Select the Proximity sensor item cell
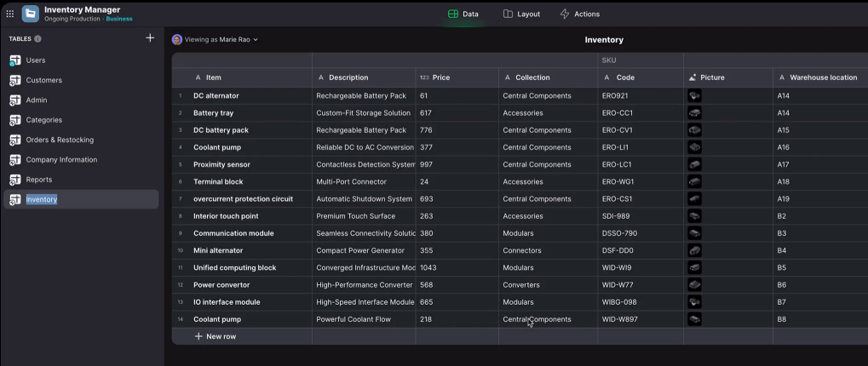The image size is (868, 366). (221, 164)
